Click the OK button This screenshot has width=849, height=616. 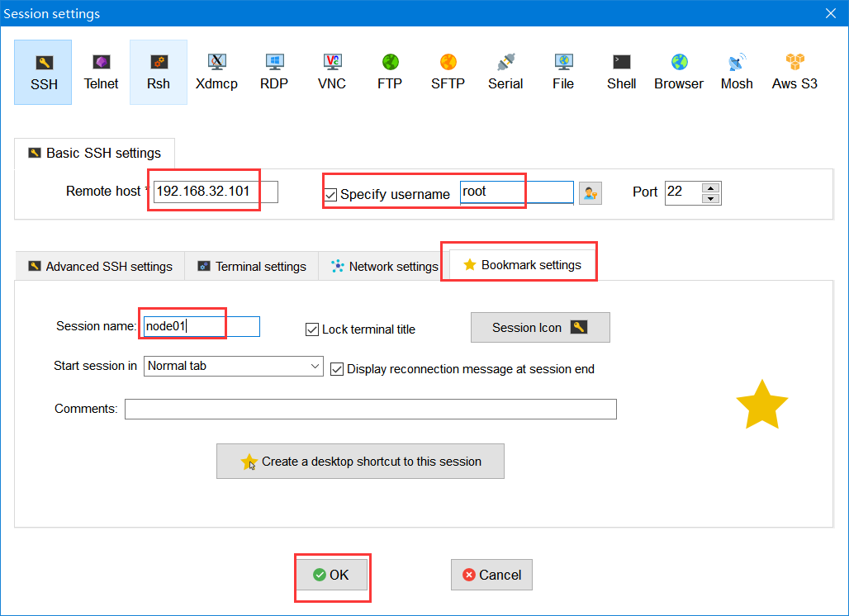click(331, 575)
